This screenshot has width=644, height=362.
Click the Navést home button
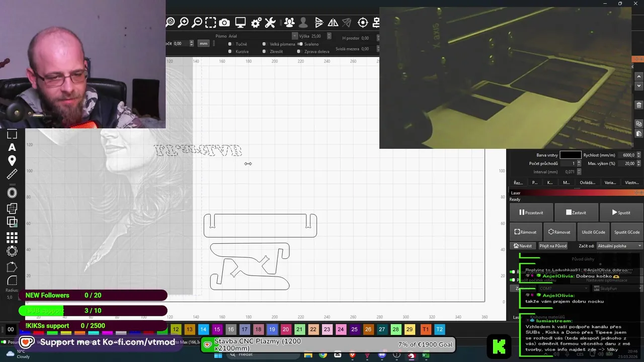pos(523,246)
